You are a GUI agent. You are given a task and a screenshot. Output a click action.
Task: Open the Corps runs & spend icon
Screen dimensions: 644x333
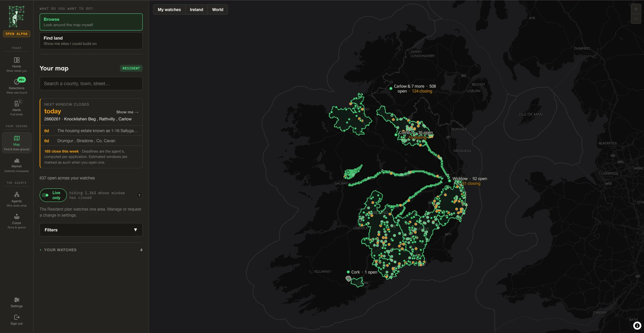16,221
